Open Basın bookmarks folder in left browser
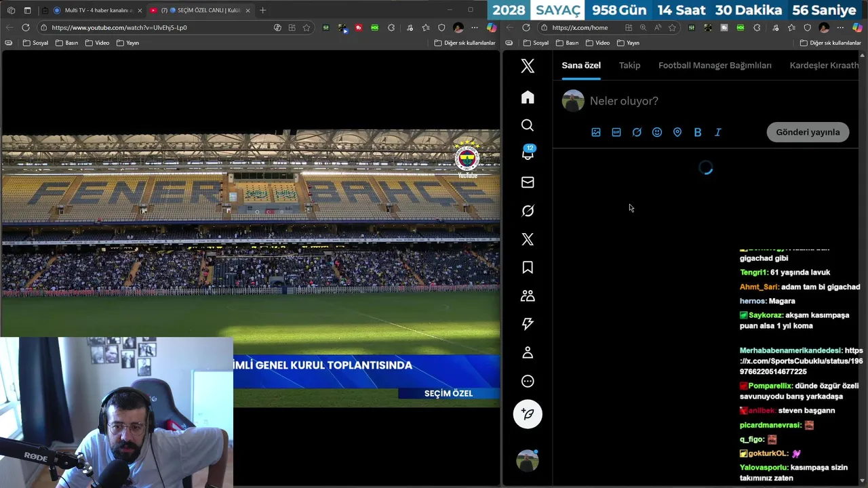This screenshot has height=488, width=868. pos(66,43)
